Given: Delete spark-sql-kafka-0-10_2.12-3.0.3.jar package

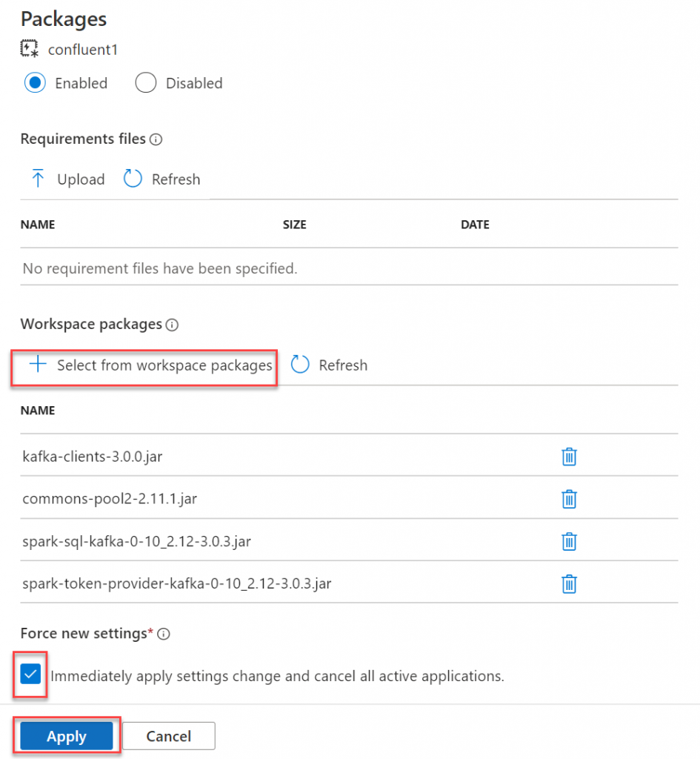Looking at the screenshot, I should click(569, 542).
